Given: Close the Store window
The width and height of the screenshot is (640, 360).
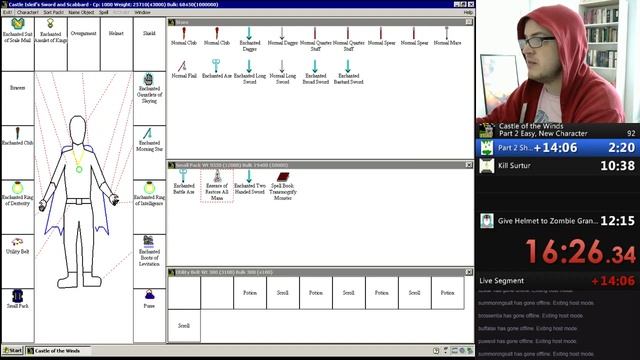Looking at the screenshot, I should pos(469,22).
